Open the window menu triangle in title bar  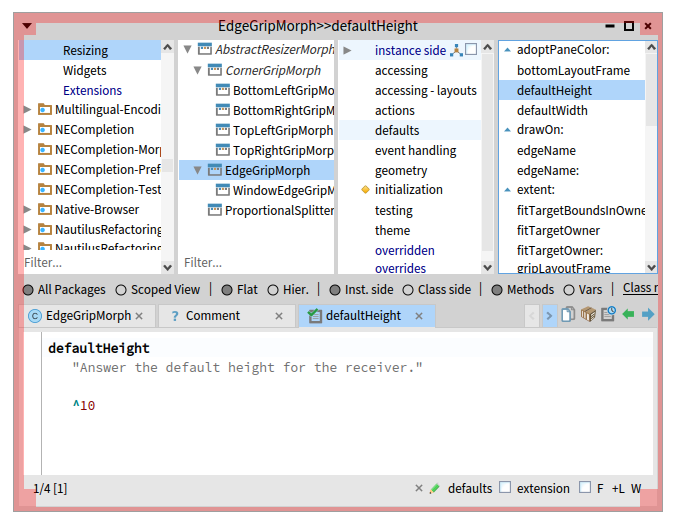click(27, 26)
